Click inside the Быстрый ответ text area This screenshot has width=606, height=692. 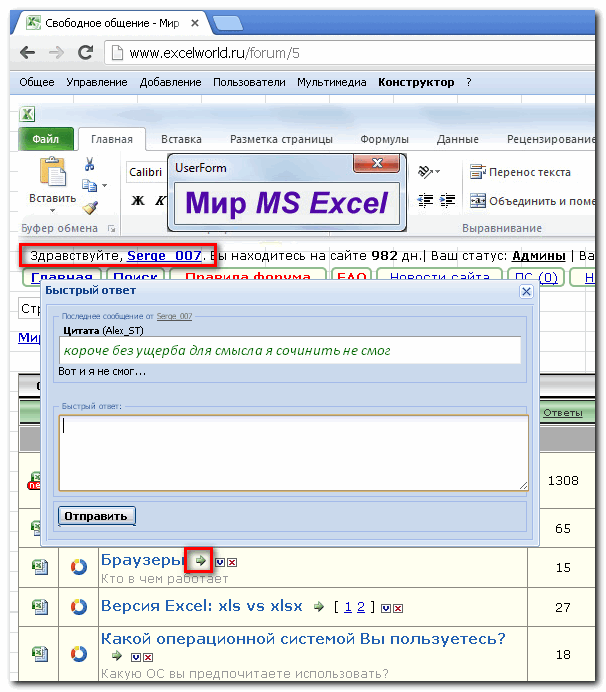[294, 453]
